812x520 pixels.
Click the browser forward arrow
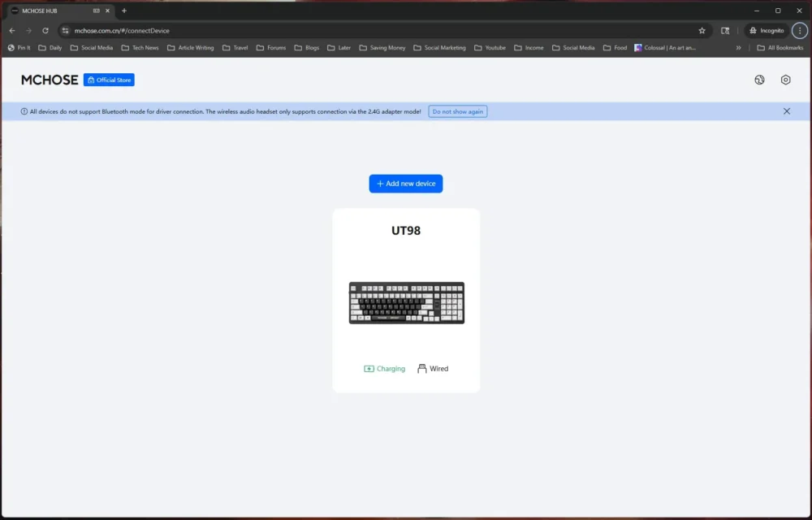[x=28, y=31]
